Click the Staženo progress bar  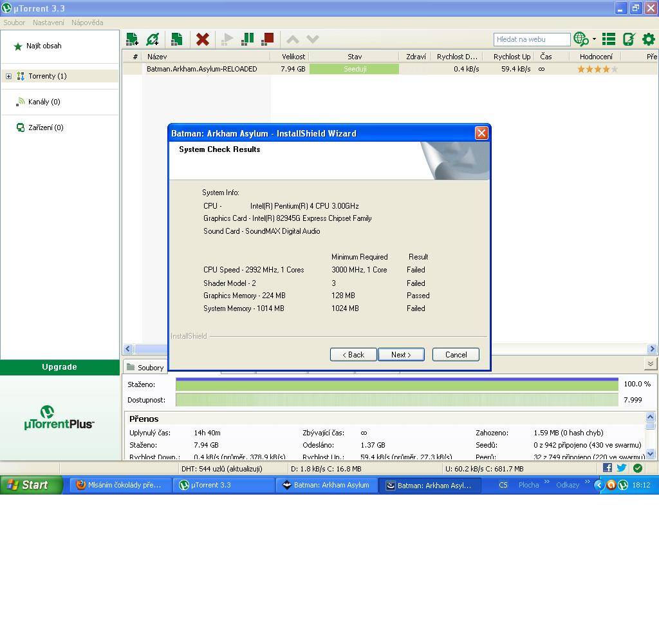pos(396,384)
